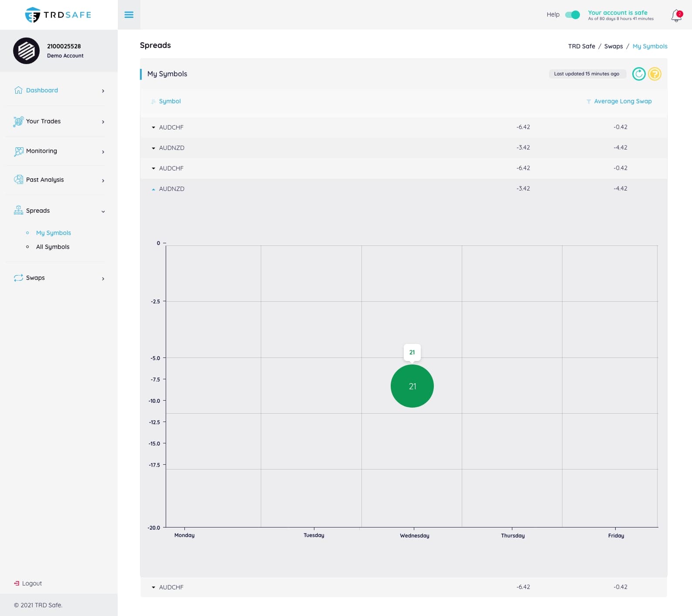Open the notifications bell
Viewport: 692px width, 616px height.
coord(676,16)
